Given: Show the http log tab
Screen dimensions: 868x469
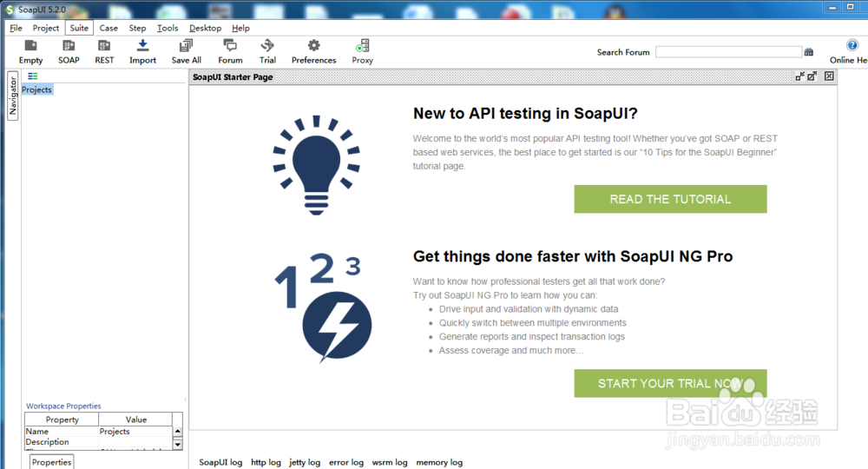Looking at the screenshot, I should (266, 462).
